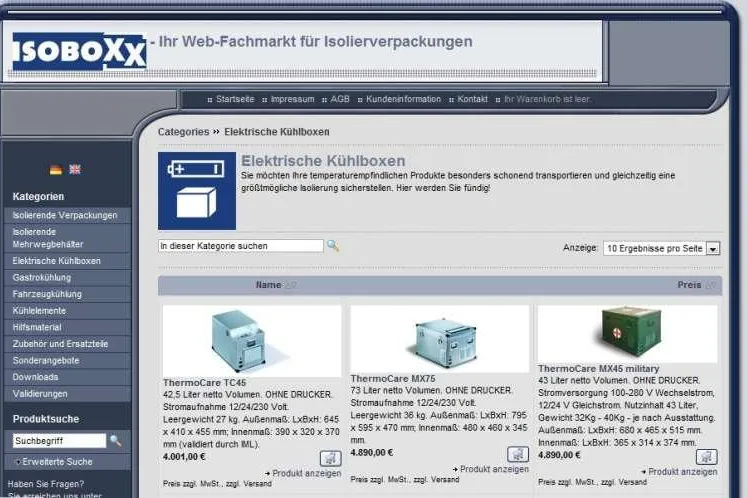Click 'Produkt anzeigen' for MX45 military
This screenshot has height=498, width=747.
coord(682,471)
